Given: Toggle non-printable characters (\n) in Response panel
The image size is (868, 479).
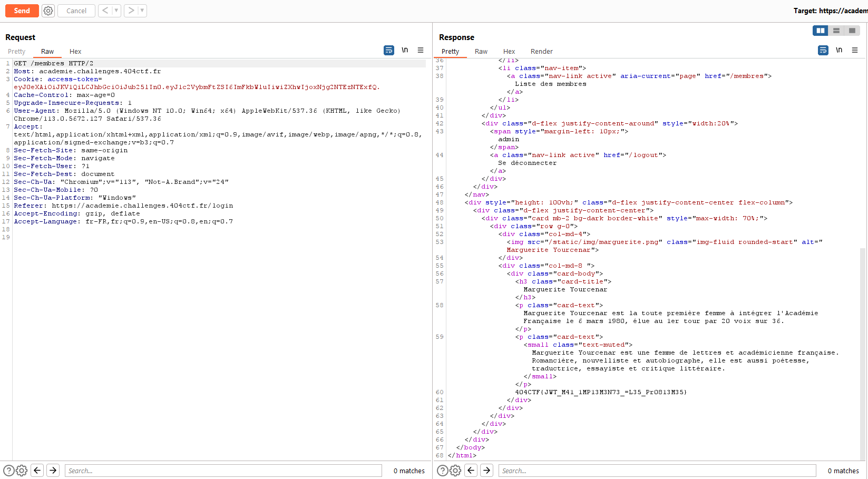Looking at the screenshot, I should (839, 50).
